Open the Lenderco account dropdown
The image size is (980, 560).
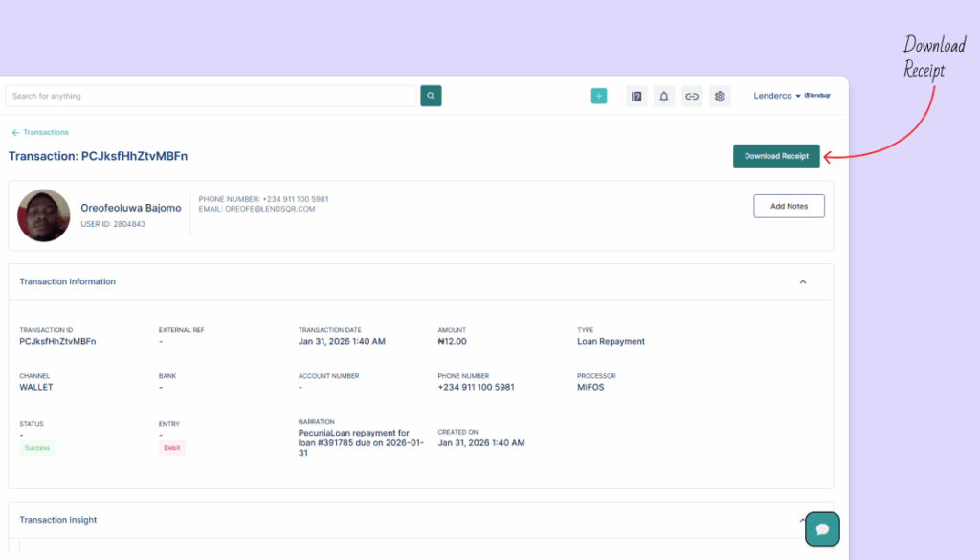[x=776, y=96]
